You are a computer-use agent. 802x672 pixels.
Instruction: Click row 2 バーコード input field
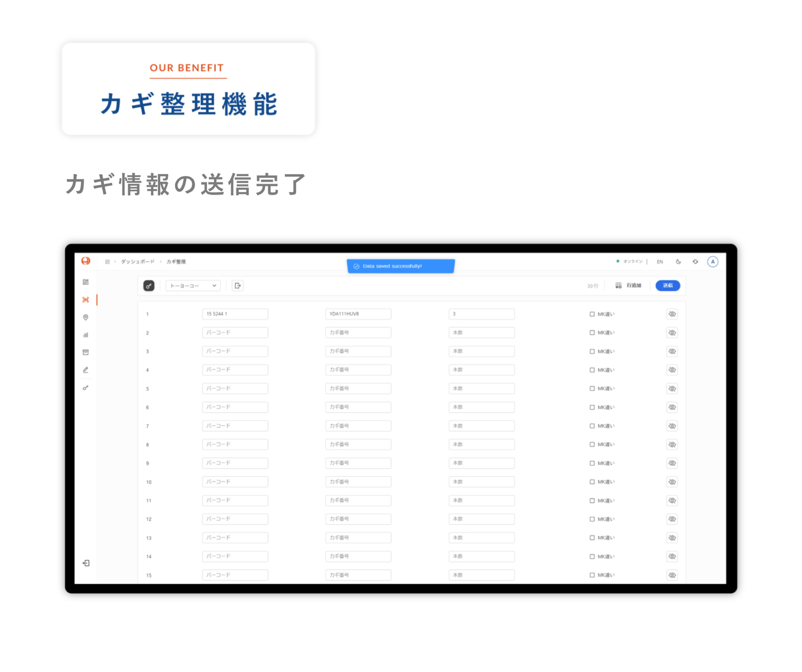pyautogui.click(x=235, y=333)
